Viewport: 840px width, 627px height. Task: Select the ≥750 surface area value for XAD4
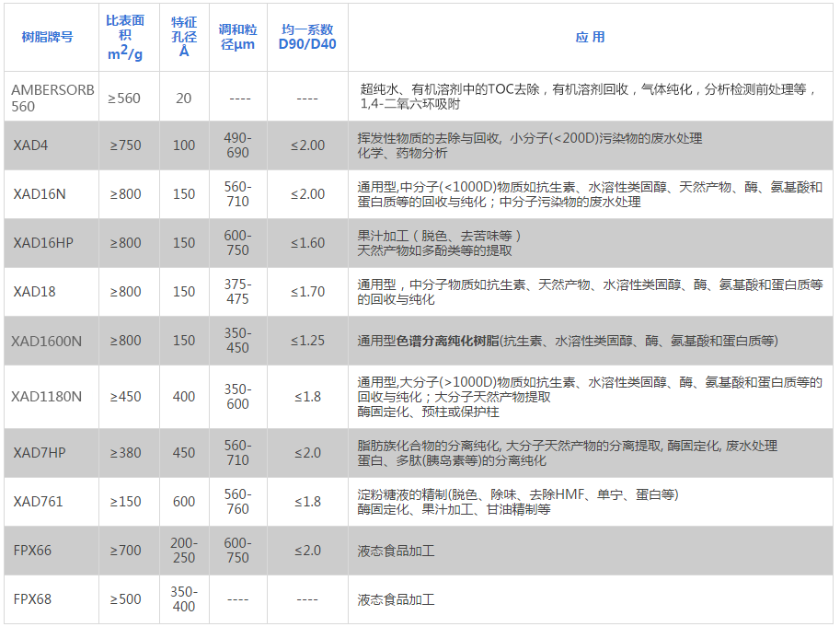click(123, 145)
